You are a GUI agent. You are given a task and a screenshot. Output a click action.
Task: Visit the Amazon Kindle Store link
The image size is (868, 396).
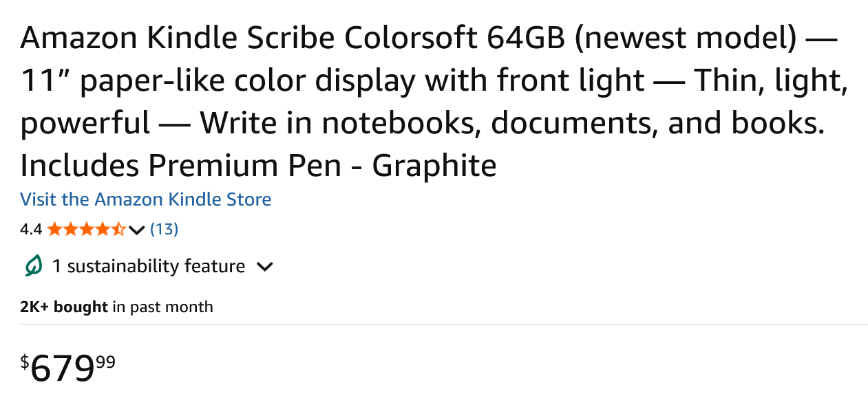pos(145,199)
